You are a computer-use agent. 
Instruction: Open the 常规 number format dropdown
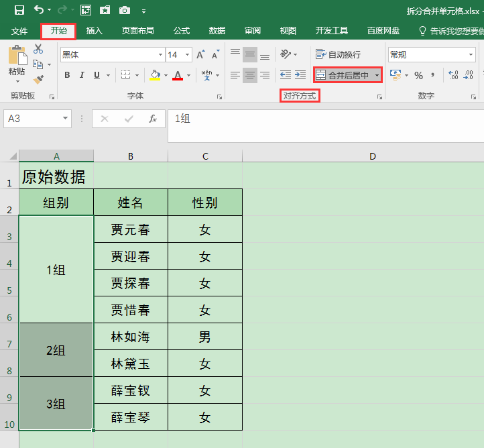pyautogui.click(x=471, y=54)
